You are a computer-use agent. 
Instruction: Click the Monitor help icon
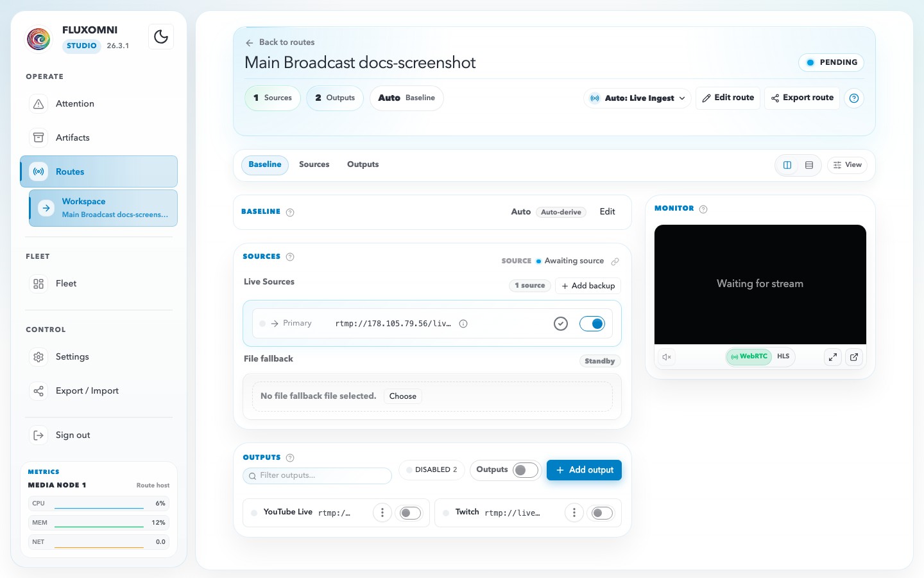(x=703, y=209)
